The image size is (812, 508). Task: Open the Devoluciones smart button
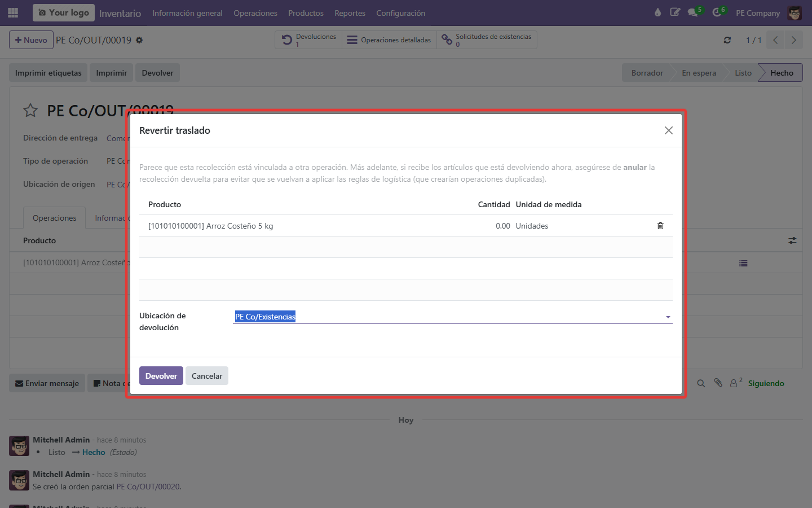pyautogui.click(x=308, y=40)
